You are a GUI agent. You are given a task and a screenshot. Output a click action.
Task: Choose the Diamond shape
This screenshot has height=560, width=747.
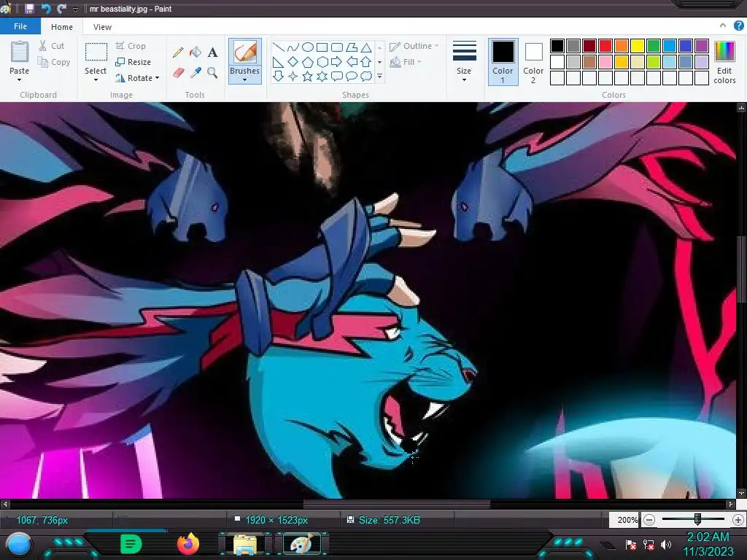(293, 62)
